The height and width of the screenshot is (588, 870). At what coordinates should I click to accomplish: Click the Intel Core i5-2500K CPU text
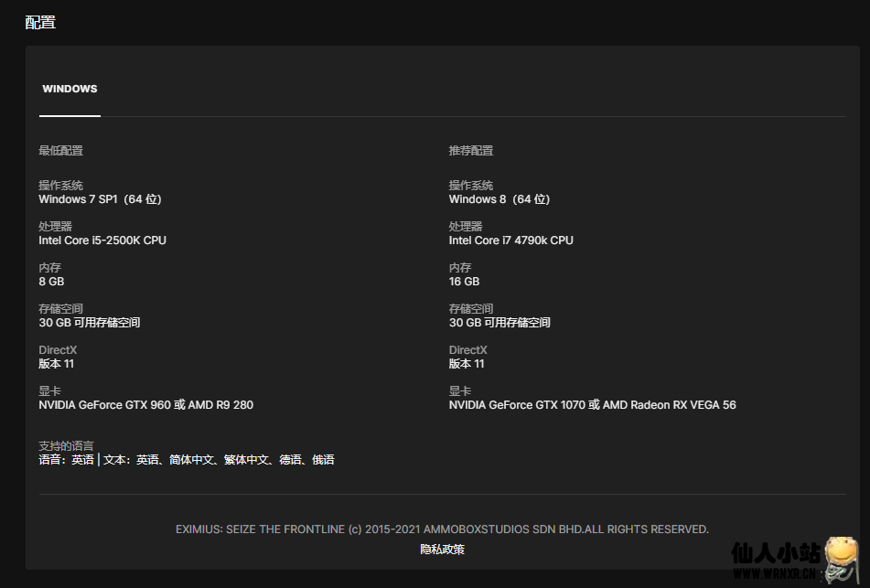point(102,241)
